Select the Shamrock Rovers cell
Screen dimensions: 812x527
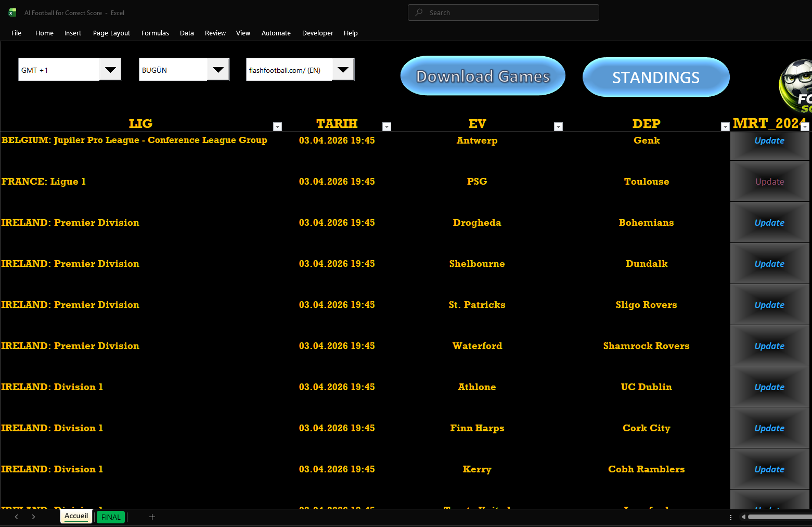coord(647,346)
